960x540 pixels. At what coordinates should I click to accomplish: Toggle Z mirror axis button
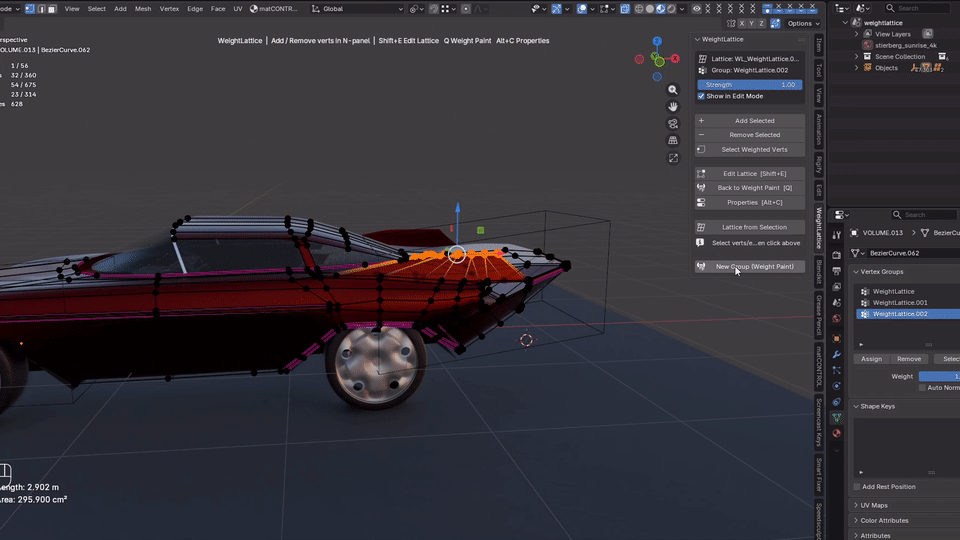[761, 23]
